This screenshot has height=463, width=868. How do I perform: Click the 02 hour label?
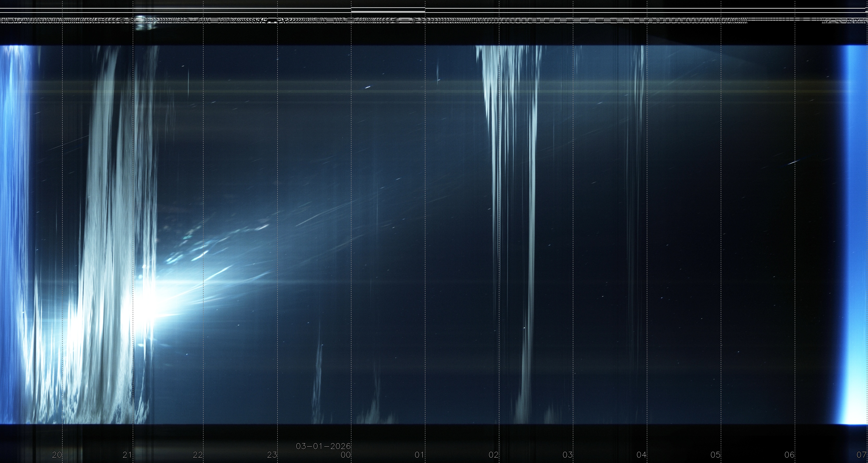click(493, 455)
